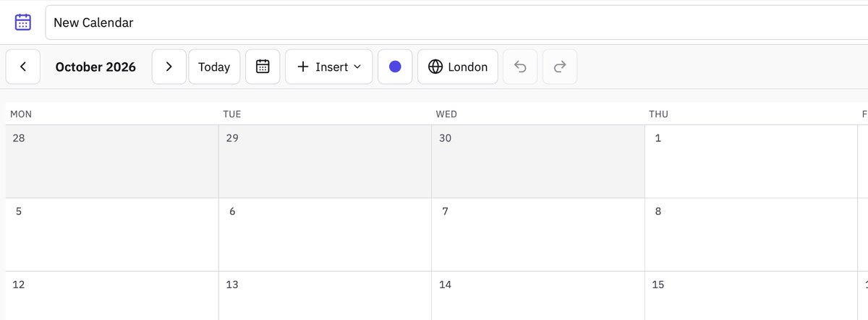The image size is (868, 320).
Task: Open the date picker calendar icon
Action: (x=263, y=67)
